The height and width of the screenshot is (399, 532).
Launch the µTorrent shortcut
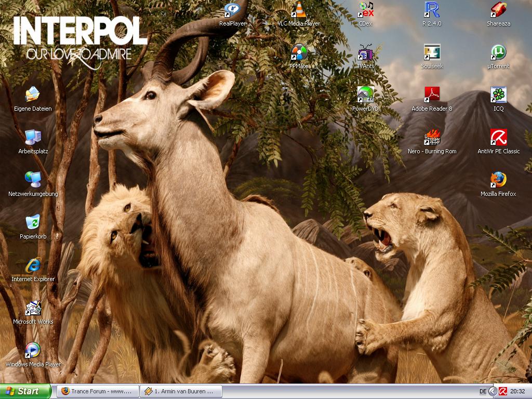498,53
